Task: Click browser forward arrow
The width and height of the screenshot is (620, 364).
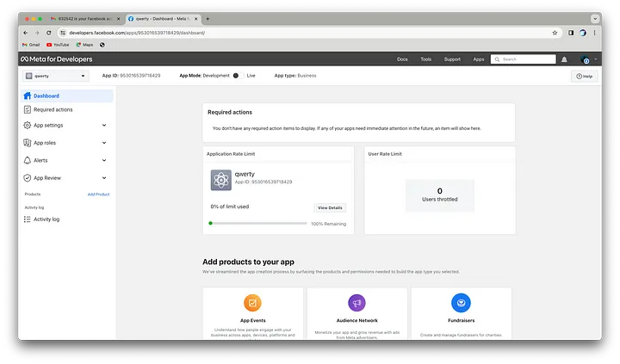Action: tap(37, 33)
